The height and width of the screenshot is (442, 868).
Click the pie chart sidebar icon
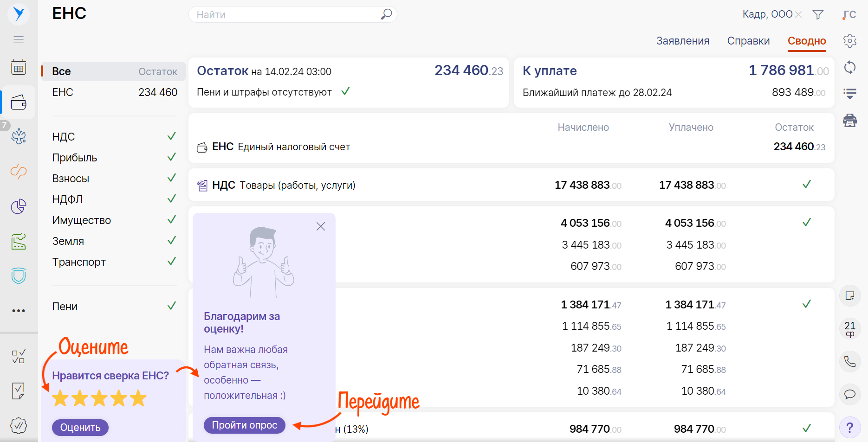point(19,206)
